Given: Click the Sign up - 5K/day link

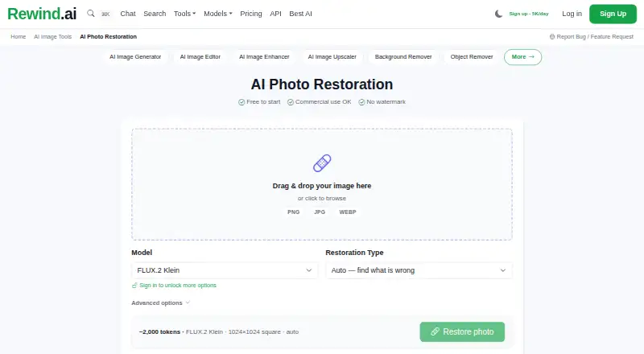Looking at the screenshot, I should (529, 14).
